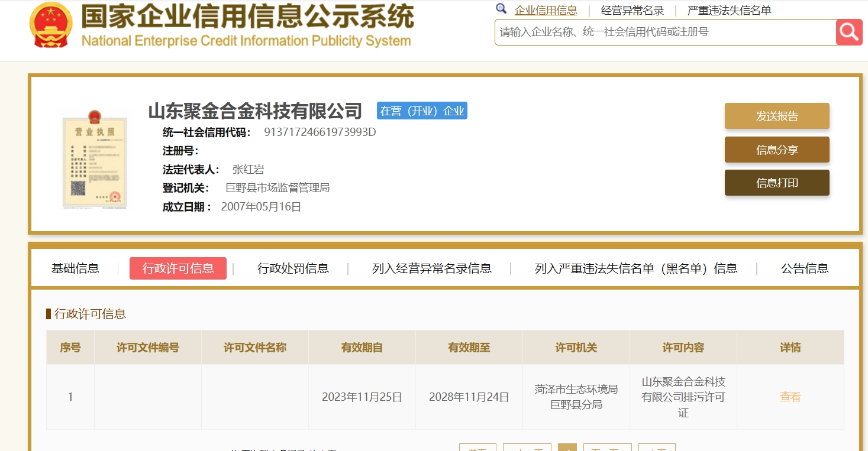The height and width of the screenshot is (451, 868).
Task: Go to the 列入经营异常名录信息 tab
Action: (x=432, y=268)
